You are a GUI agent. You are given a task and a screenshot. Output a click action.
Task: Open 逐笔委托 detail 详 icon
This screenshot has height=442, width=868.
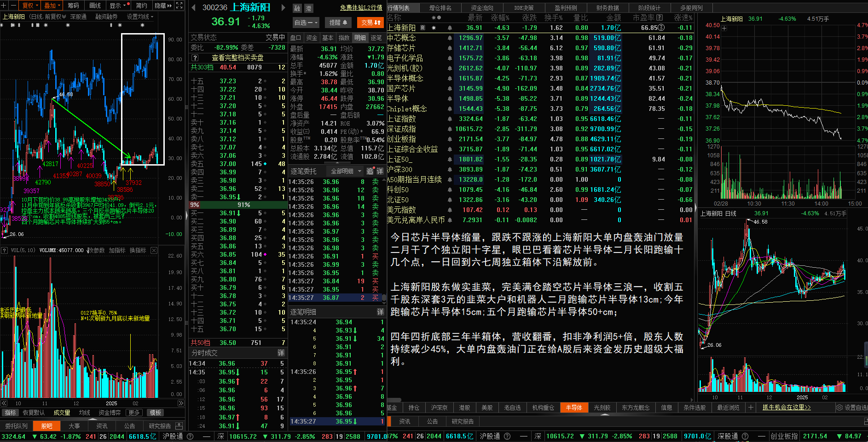[x=380, y=171]
